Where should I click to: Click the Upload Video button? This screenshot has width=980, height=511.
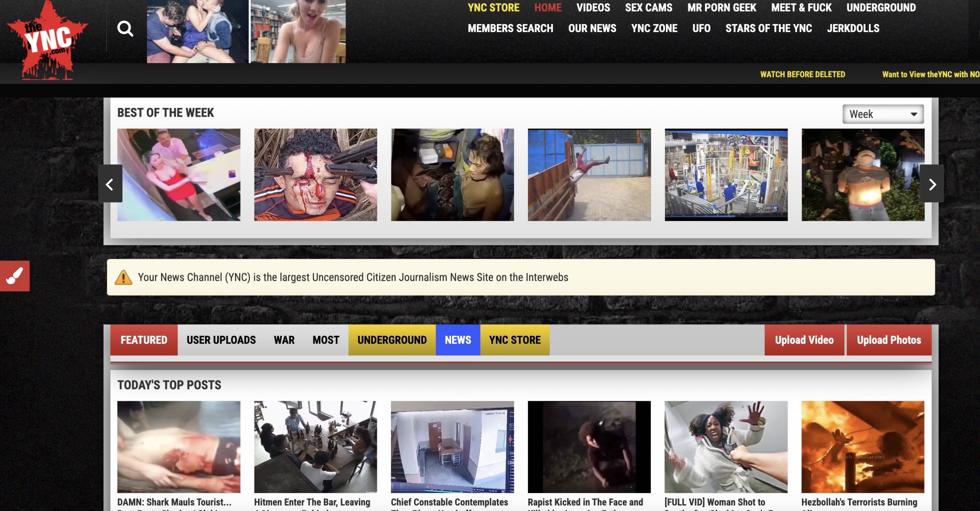(804, 340)
